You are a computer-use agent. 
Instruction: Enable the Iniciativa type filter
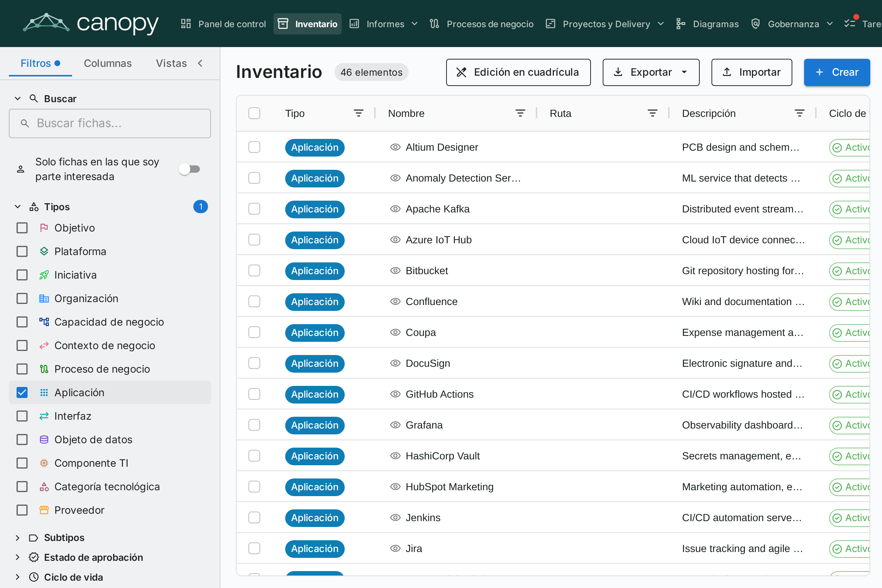(22, 275)
